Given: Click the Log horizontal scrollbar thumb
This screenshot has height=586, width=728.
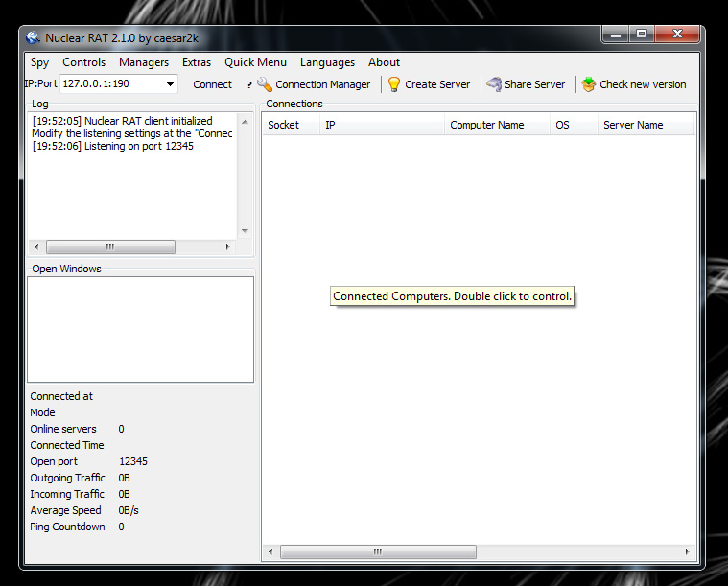Looking at the screenshot, I should click(110, 246).
